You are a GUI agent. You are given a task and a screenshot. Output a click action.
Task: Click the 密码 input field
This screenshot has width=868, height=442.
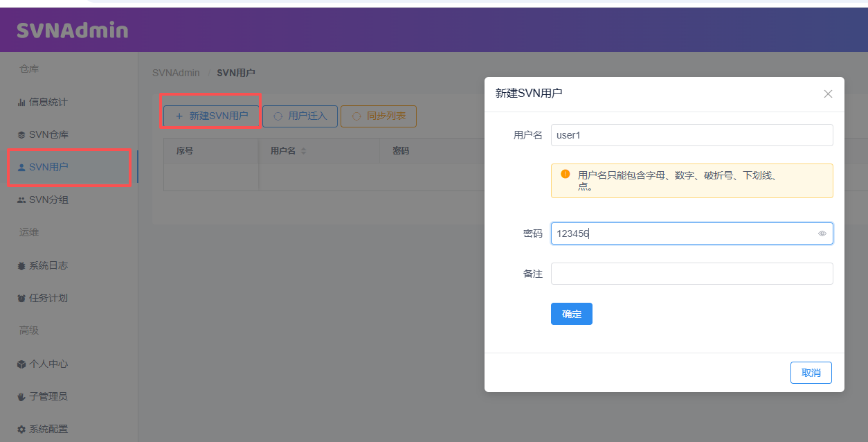[x=692, y=233]
